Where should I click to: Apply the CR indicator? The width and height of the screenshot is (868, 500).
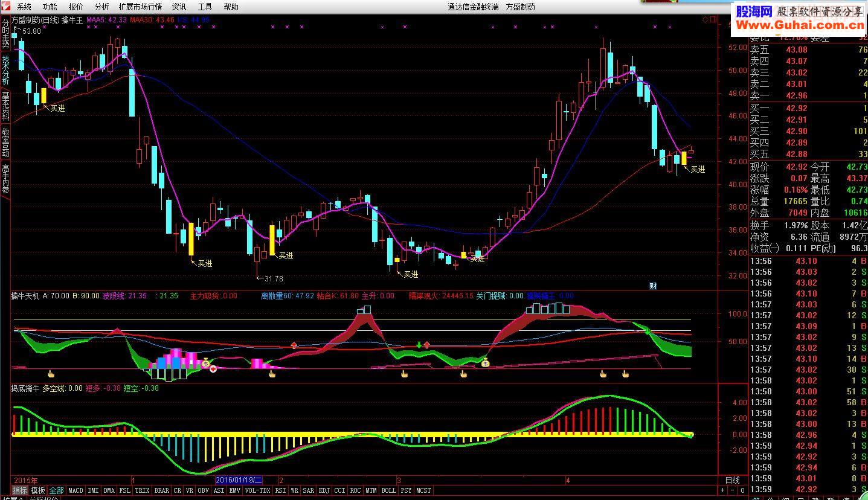point(177,490)
